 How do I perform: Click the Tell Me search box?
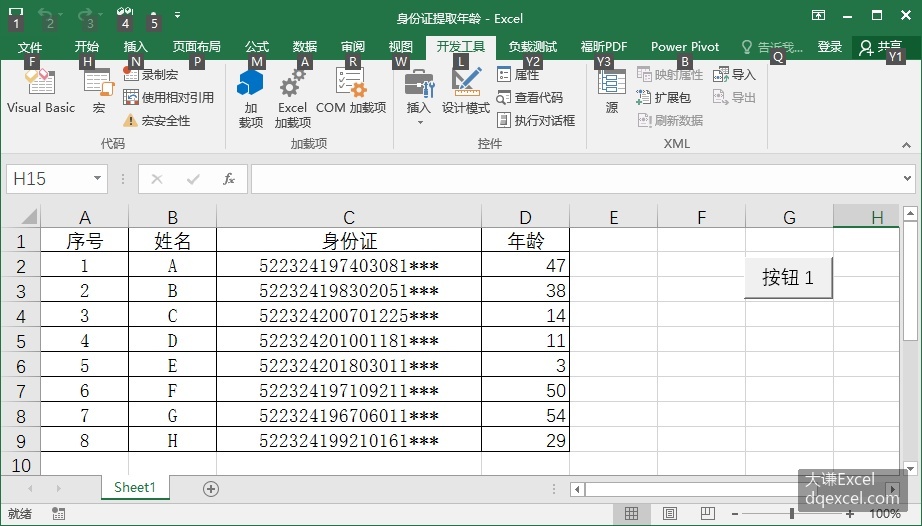[771, 46]
